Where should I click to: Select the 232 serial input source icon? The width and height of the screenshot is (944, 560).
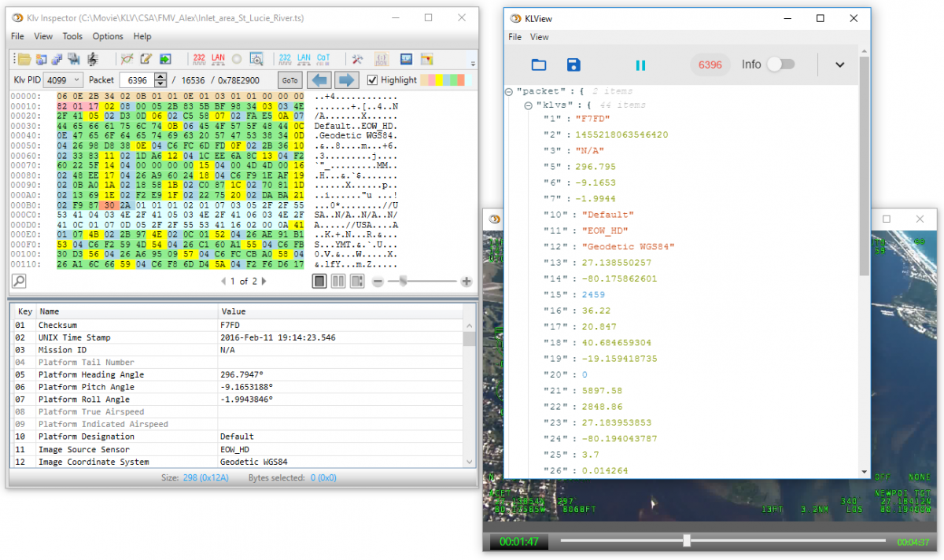(198, 58)
